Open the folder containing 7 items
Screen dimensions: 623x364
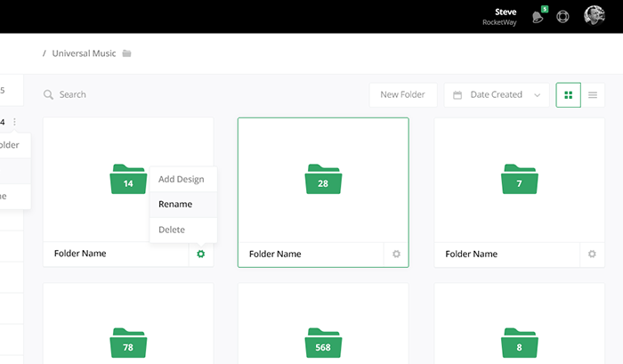click(519, 179)
